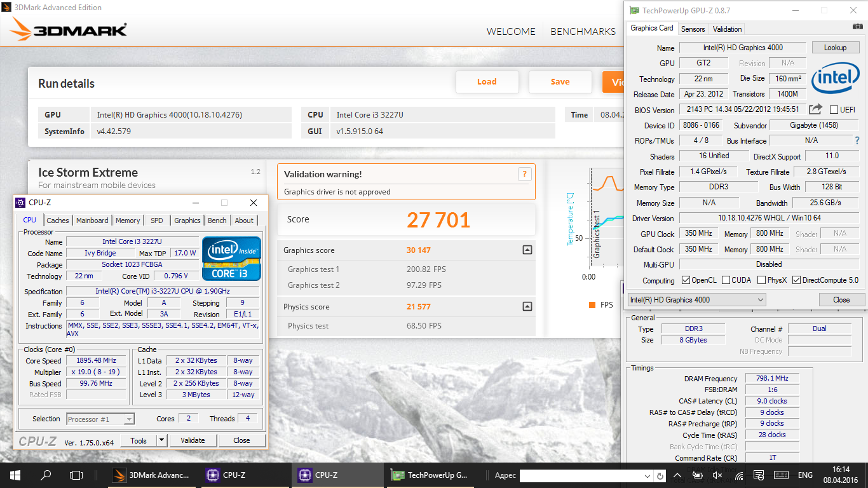This screenshot has height=488, width=868.
Task: Toggle the CUDA checkbox
Action: coord(726,280)
